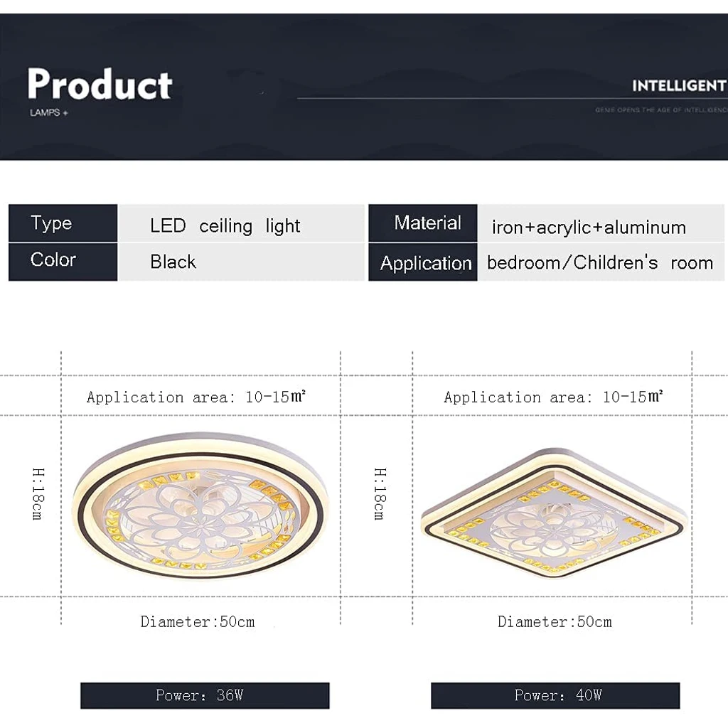The height and width of the screenshot is (728, 728).
Task: Click the LAMPS + label
Action: (48, 113)
